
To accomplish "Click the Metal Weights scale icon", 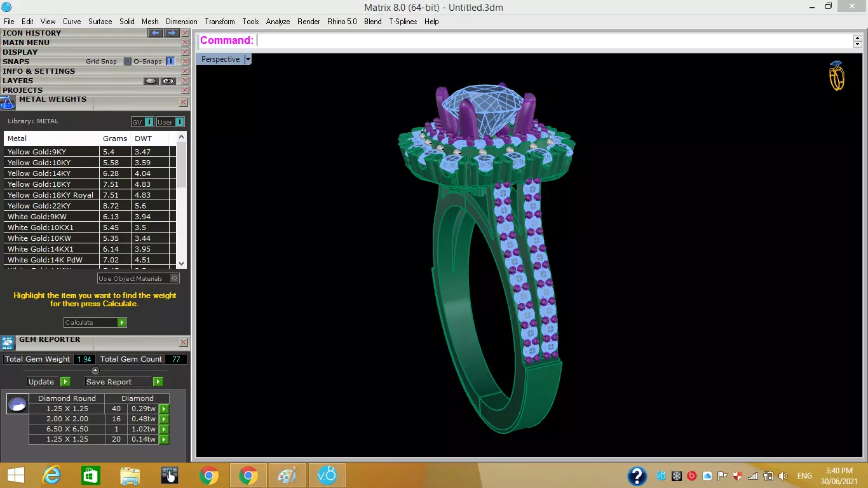I will (8, 103).
